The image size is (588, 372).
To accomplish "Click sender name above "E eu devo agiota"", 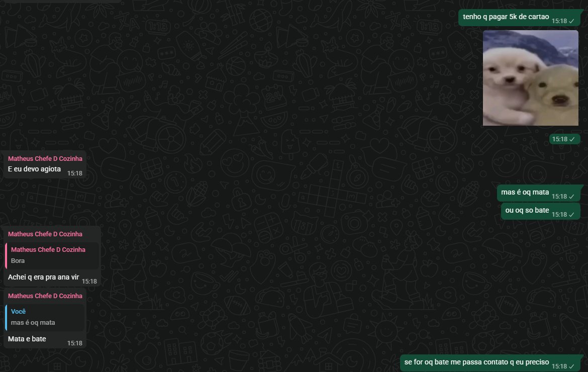I will click(45, 159).
